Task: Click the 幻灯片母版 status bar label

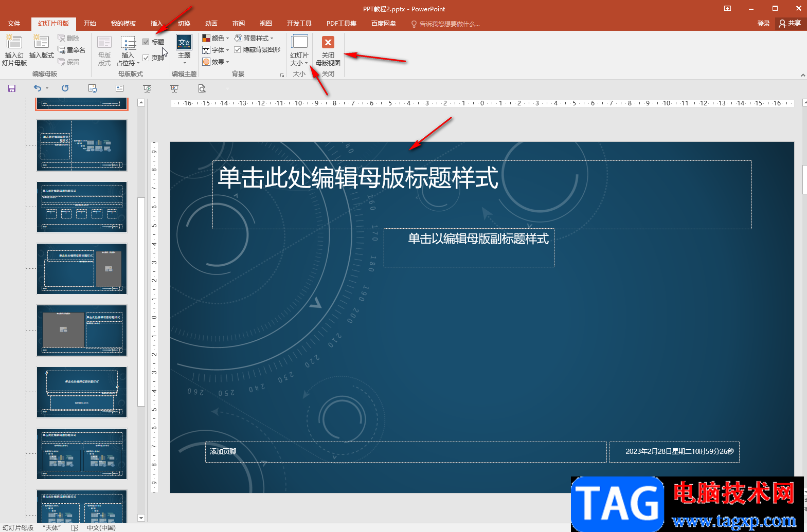Action: [x=18, y=527]
